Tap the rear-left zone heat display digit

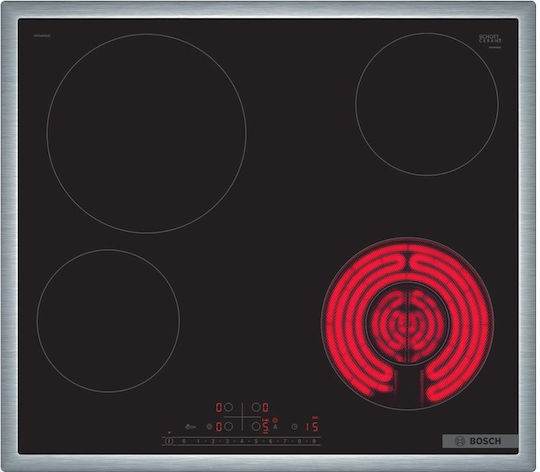(x=219, y=408)
